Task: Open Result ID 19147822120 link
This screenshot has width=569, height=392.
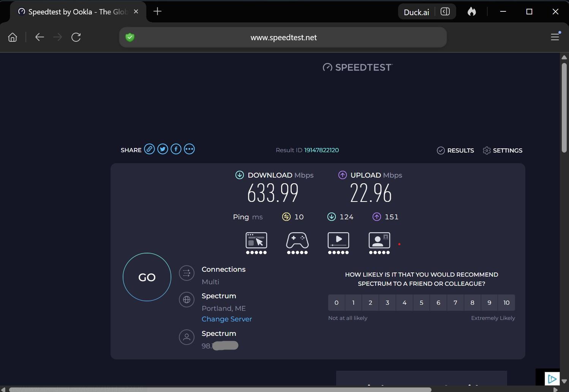Action: click(x=321, y=150)
